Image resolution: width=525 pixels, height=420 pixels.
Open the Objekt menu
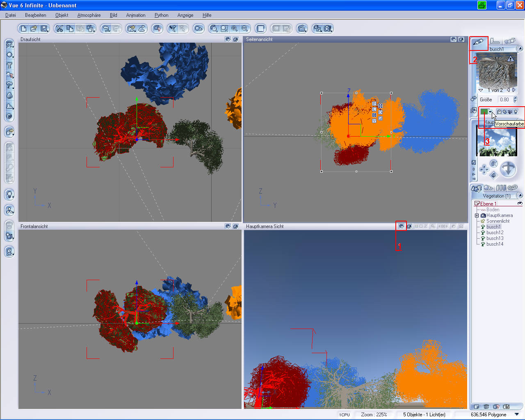(62, 15)
